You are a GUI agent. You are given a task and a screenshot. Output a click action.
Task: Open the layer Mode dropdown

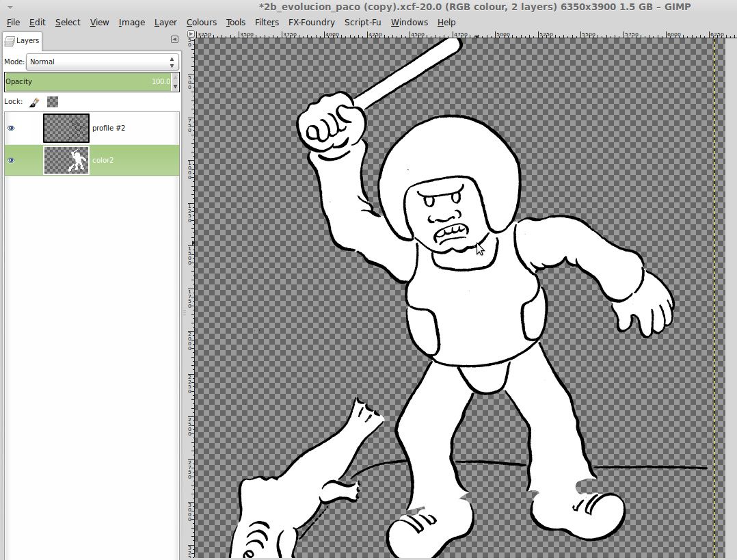[x=102, y=62]
